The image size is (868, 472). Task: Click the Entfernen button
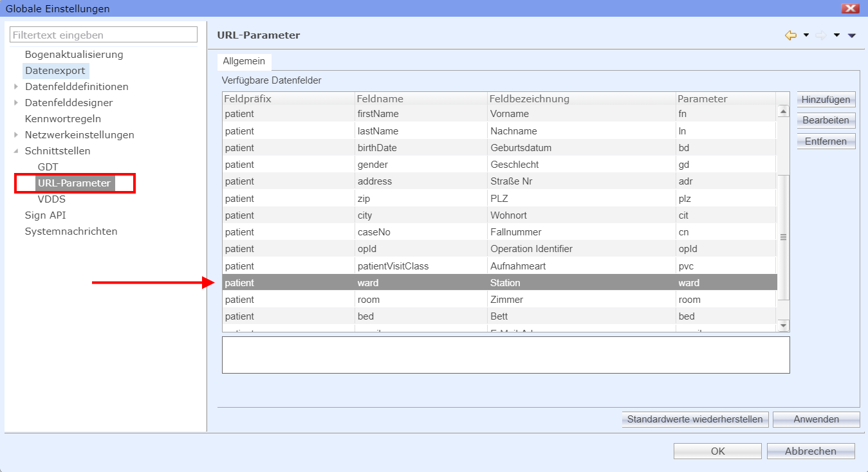pos(826,141)
